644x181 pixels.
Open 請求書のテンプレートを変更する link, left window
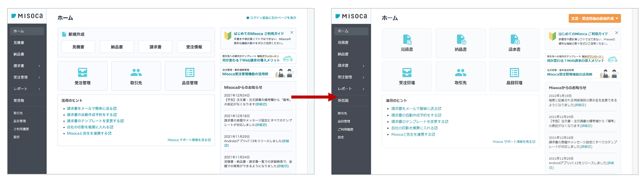pos(95,121)
